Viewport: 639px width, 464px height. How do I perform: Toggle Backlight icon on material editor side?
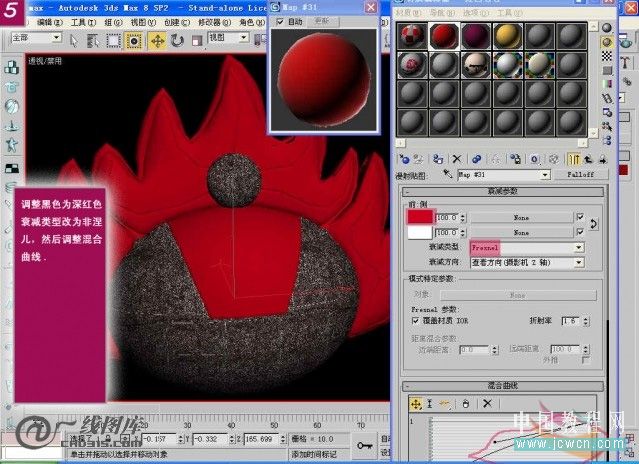click(x=607, y=42)
